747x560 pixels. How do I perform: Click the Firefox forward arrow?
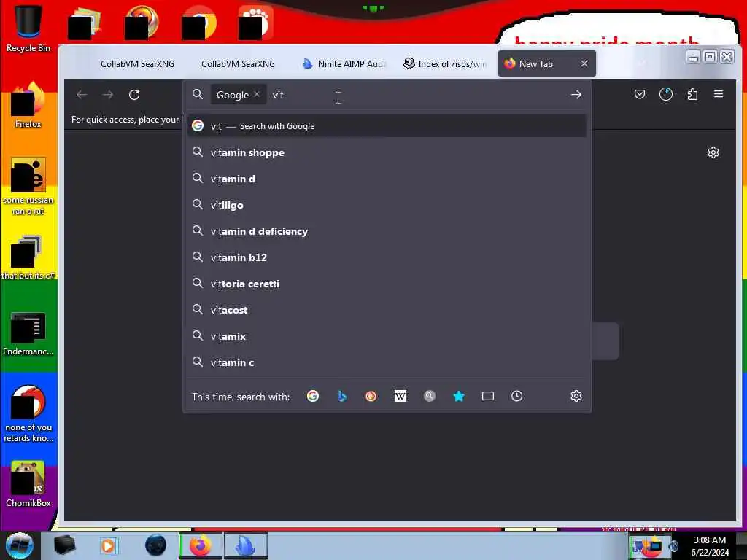tap(108, 95)
